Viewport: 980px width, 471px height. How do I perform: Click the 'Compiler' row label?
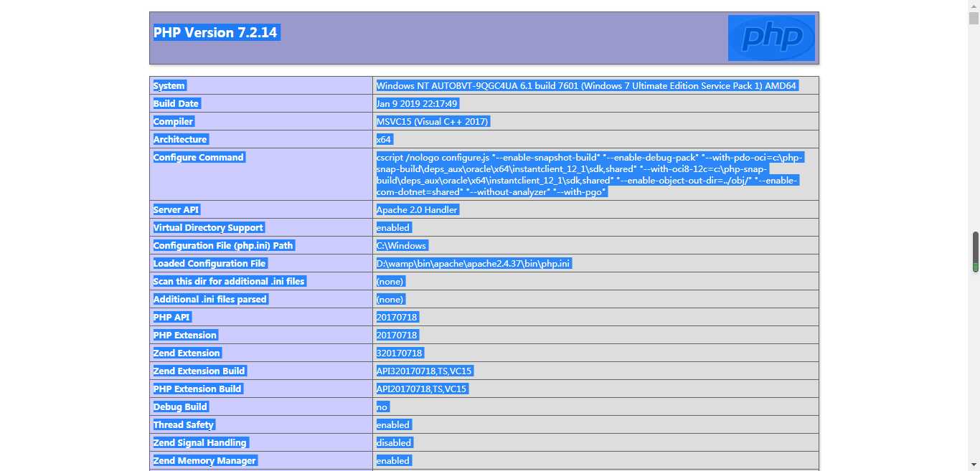[174, 121]
